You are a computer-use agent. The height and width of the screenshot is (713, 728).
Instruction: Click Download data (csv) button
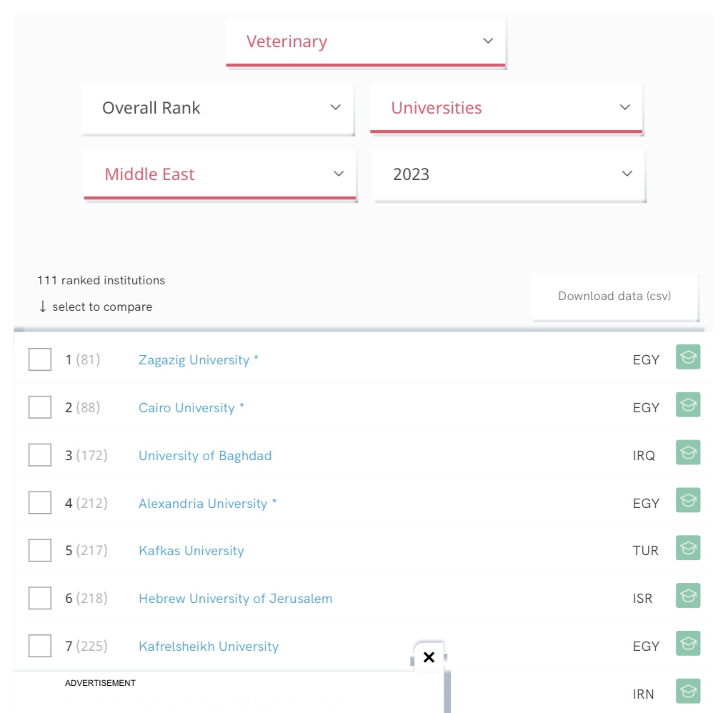(614, 296)
